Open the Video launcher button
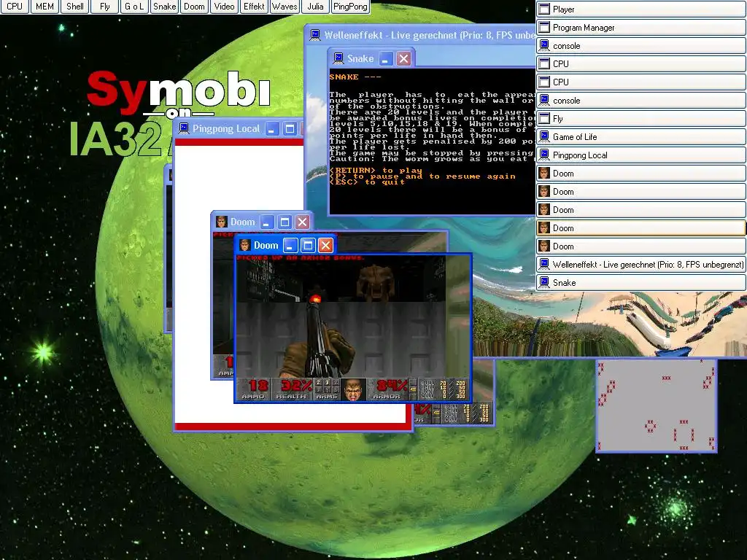Screen dimensions: 747x560 click(x=225, y=7)
